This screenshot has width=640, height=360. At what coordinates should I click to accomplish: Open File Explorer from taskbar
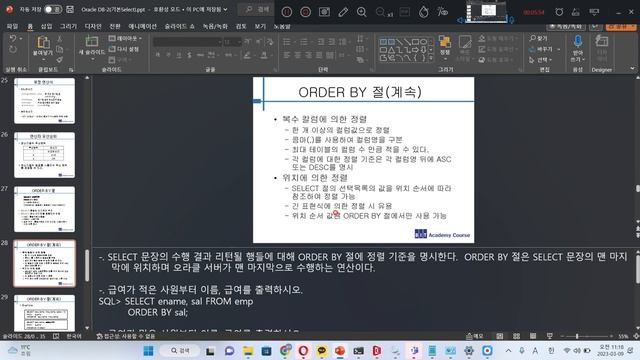[x=248, y=351]
